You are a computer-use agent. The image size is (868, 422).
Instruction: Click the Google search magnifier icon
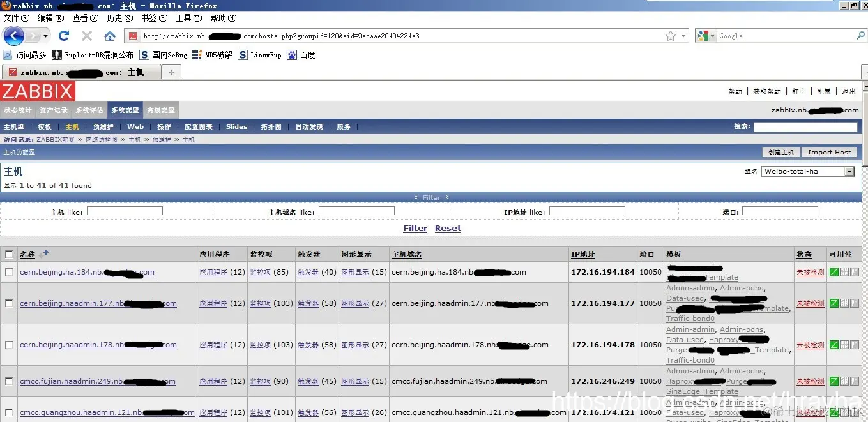pos(860,36)
